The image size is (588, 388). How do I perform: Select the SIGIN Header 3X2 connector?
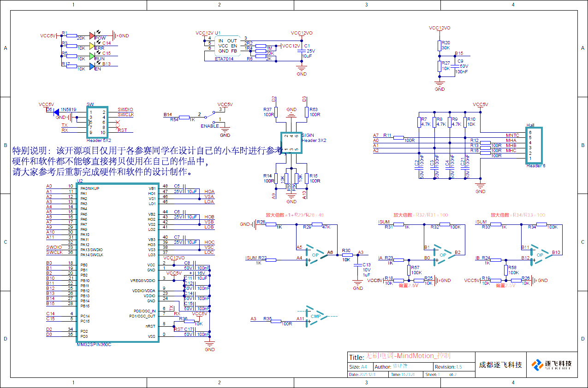tap(291, 143)
